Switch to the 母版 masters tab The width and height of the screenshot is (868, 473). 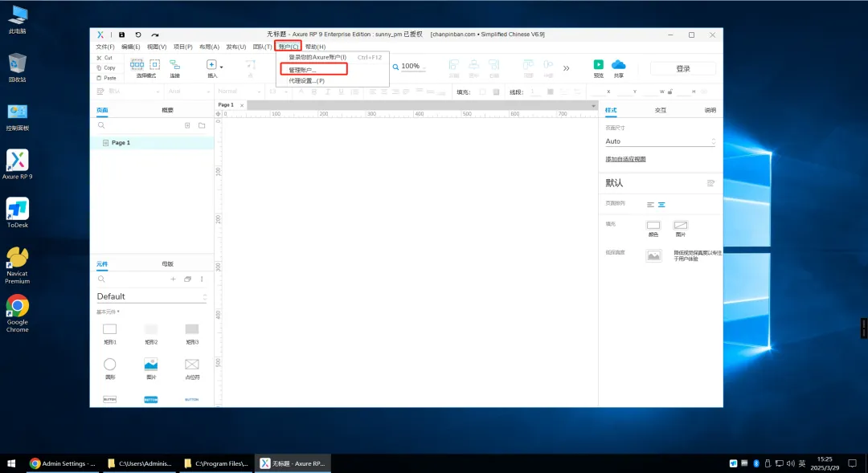[168, 264]
